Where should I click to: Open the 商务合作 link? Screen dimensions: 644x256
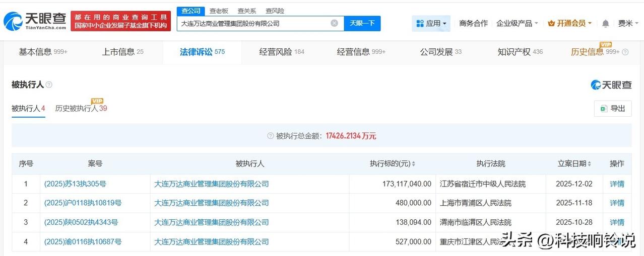coord(473,23)
